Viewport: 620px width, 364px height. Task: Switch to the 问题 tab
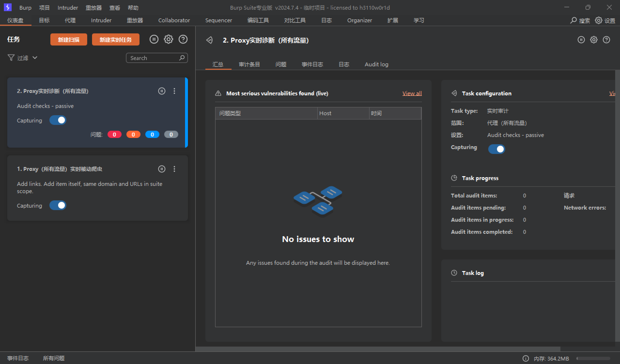click(x=281, y=64)
